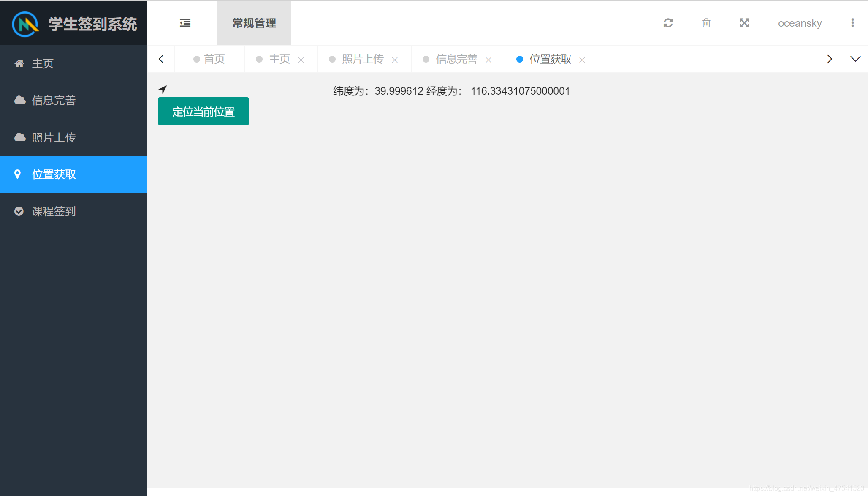Open 课程签到 in the sidebar
Screen dimensions: 868x496
(73, 211)
